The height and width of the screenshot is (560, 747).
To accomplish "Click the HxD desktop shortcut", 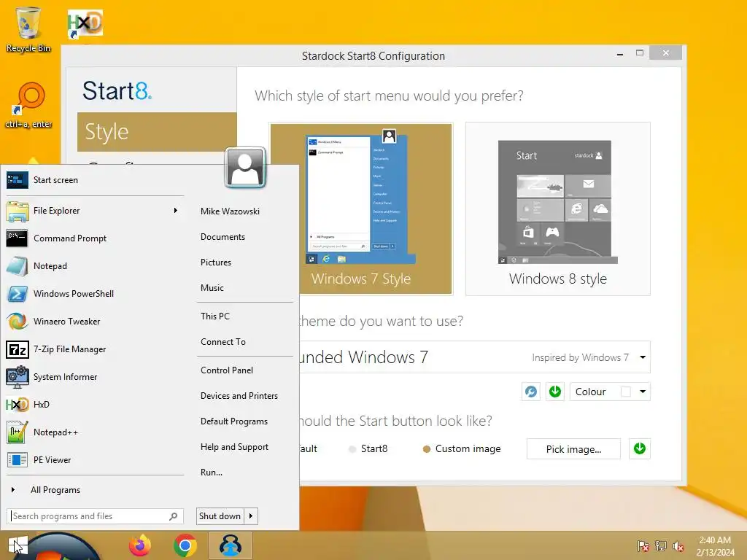I will [85, 24].
